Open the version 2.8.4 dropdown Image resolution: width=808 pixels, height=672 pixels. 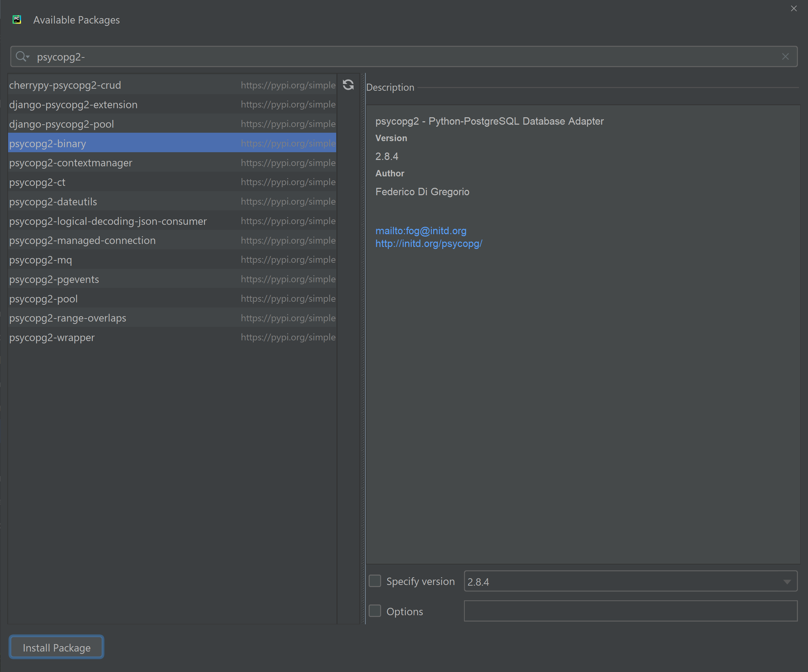(x=787, y=582)
